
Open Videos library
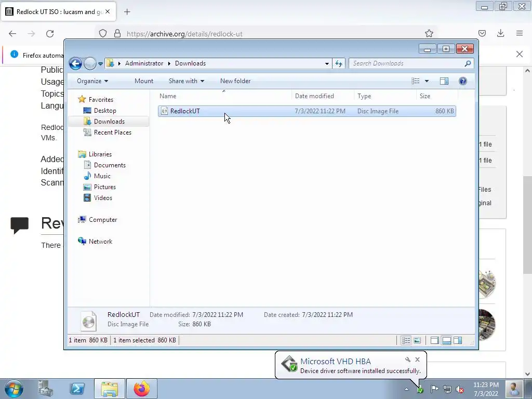pos(103,198)
